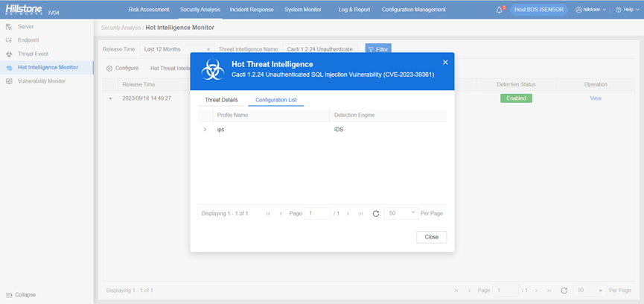
Task: Click the Host BDS-ISENSOR button
Action: point(539,10)
